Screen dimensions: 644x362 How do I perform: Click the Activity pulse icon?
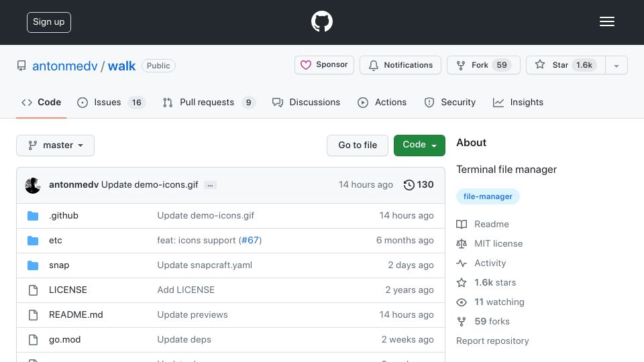[462, 263]
